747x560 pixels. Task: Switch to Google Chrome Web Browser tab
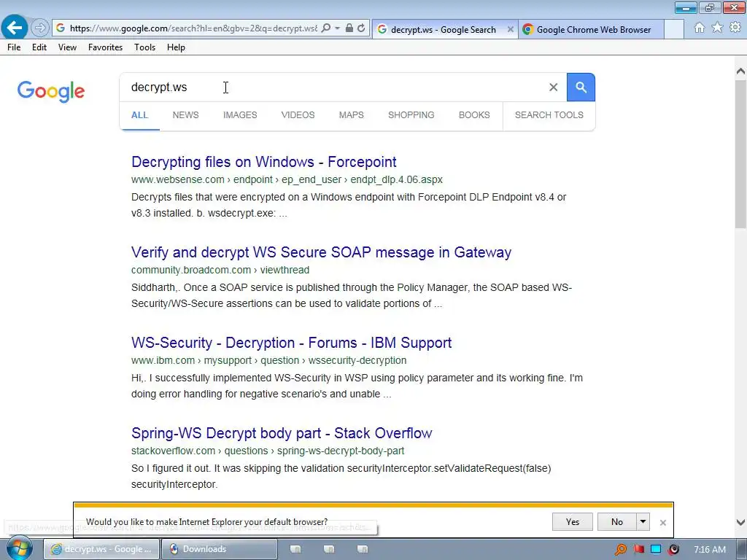[x=591, y=29]
